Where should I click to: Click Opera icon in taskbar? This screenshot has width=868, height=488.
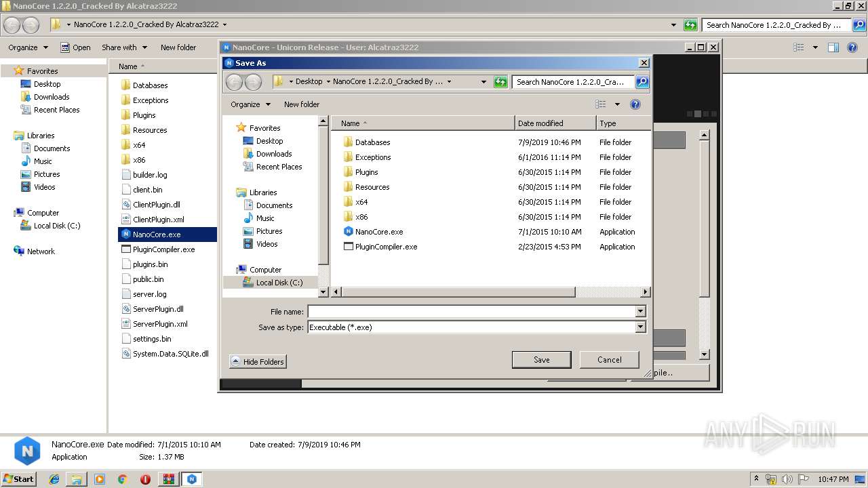(145, 479)
